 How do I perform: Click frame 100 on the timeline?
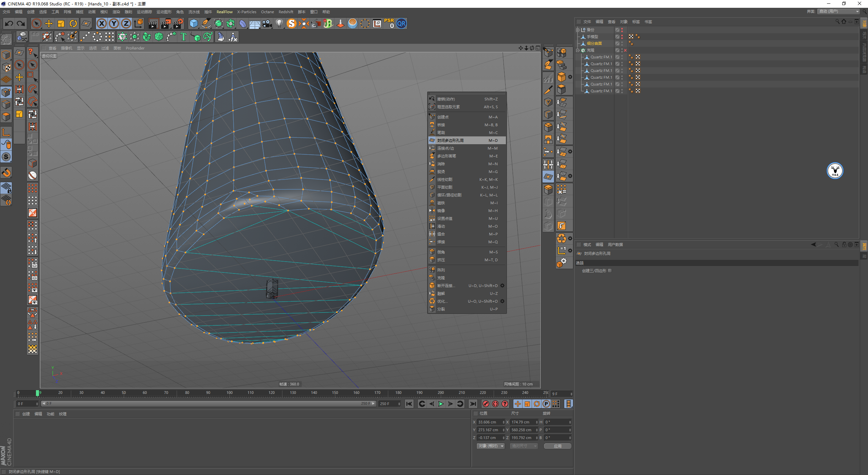coord(230,394)
